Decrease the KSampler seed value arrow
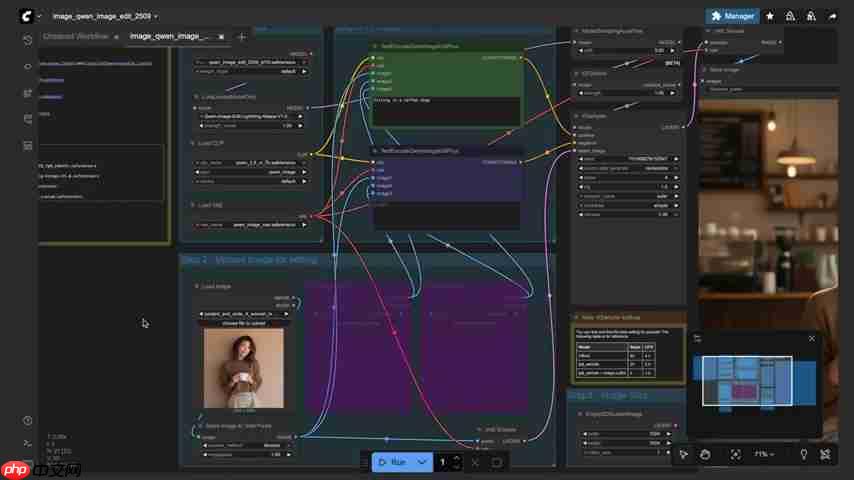Screen dimensions: 854x480 coord(581,159)
